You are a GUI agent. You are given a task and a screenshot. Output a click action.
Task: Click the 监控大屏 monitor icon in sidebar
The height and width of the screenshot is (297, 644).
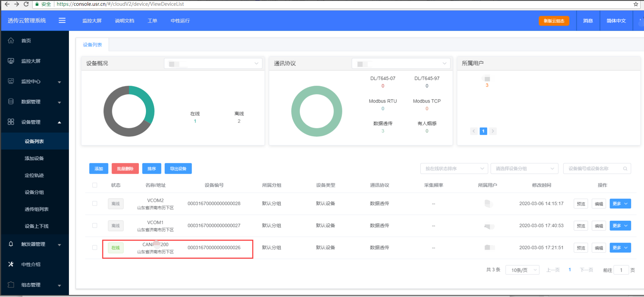click(11, 61)
